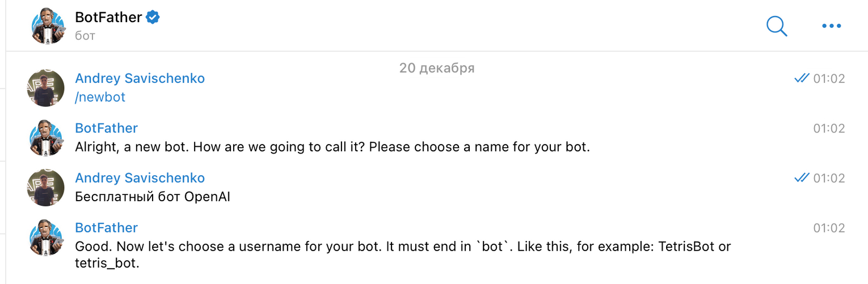The width and height of the screenshot is (868, 284).
Task: Click the 'Please choose a name' message text
Action: tap(332, 147)
